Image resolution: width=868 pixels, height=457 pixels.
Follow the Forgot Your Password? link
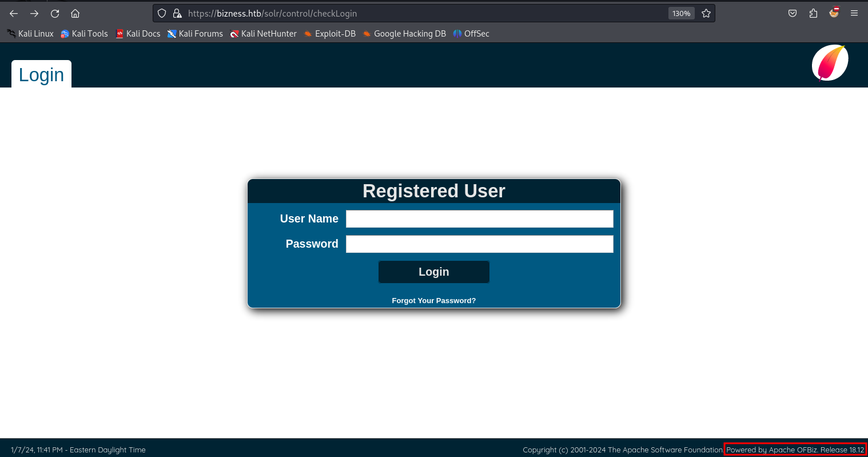[x=434, y=300]
